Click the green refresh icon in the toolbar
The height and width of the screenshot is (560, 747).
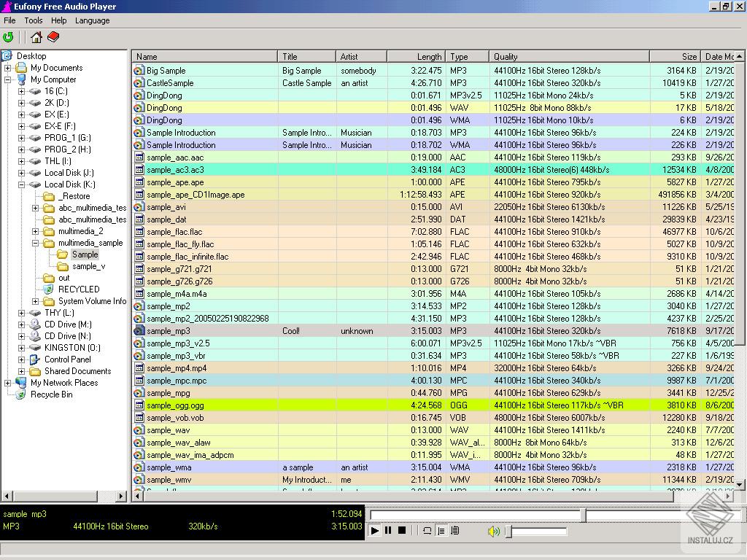point(9,36)
